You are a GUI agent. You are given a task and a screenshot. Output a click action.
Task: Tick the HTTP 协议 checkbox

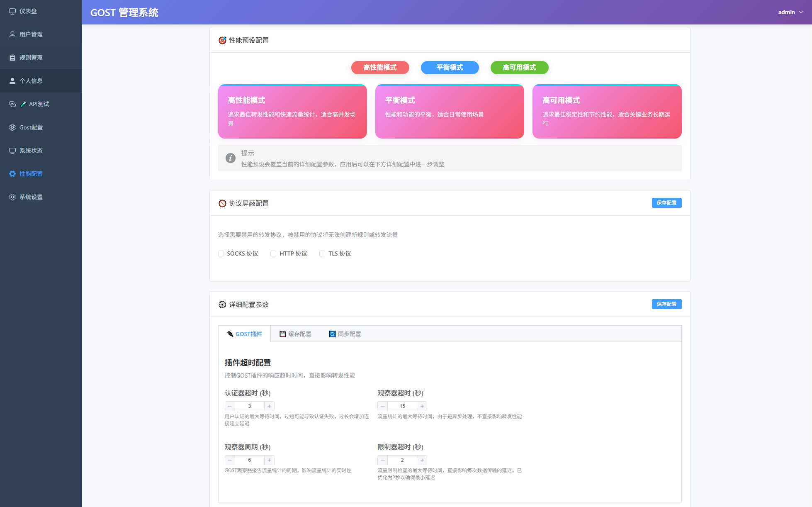273,253
